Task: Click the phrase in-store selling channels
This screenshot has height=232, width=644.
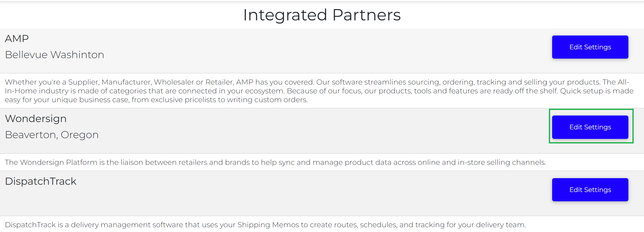Action: click(x=502, y=163)
